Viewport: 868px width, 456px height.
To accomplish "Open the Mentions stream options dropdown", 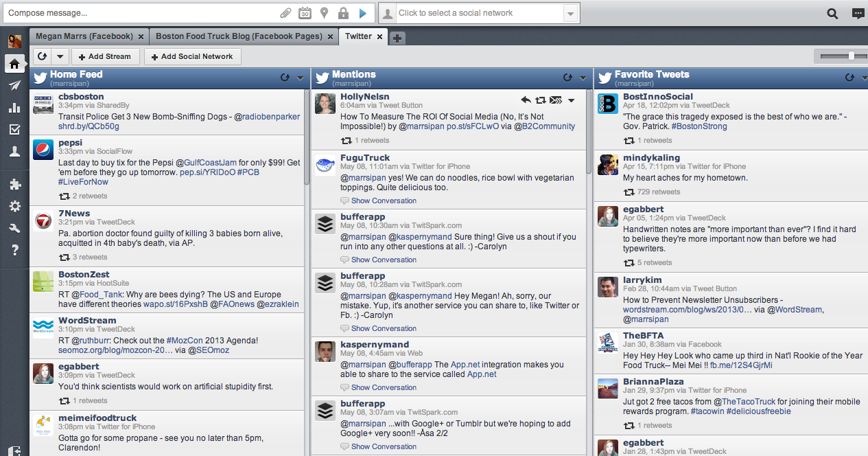I will click(583, 78).
